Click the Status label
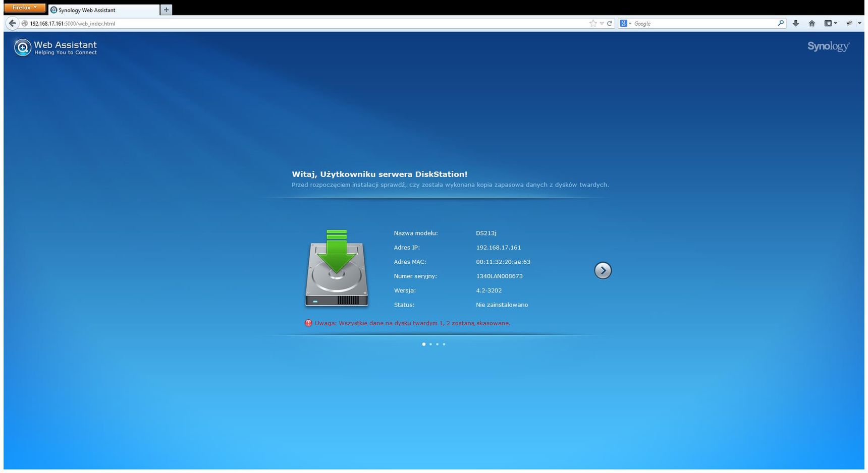This screenshot has width=868, height=473. coord(404,305)
